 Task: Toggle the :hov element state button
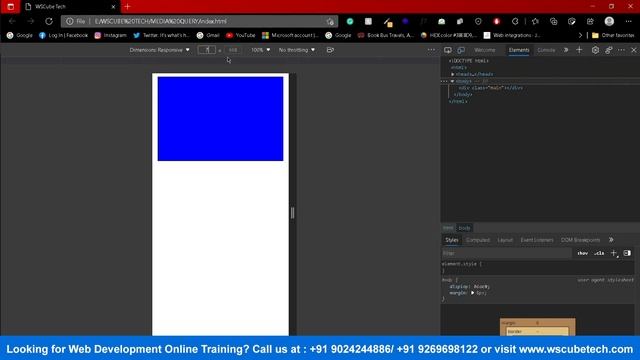point(582,253)
